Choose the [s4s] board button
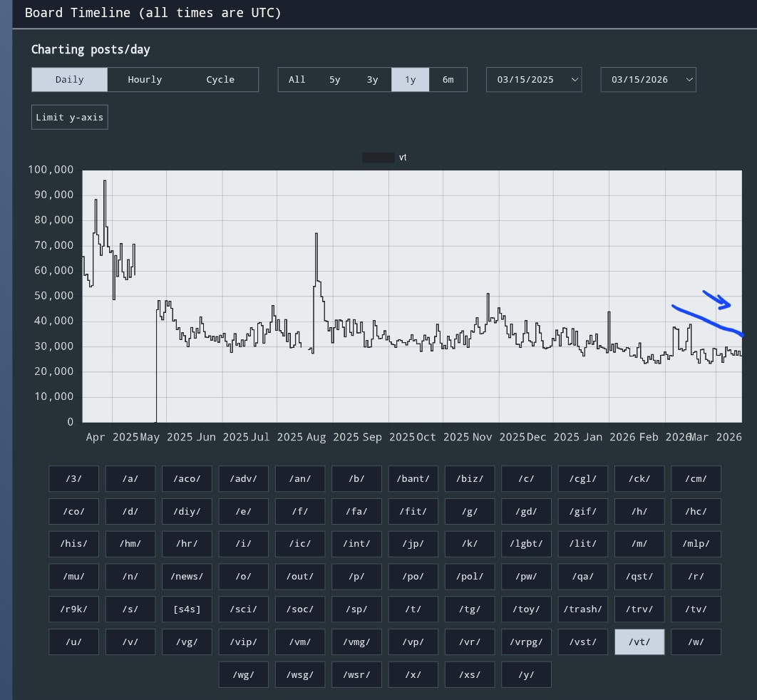757x700 pixels. (x=187, y=609)
